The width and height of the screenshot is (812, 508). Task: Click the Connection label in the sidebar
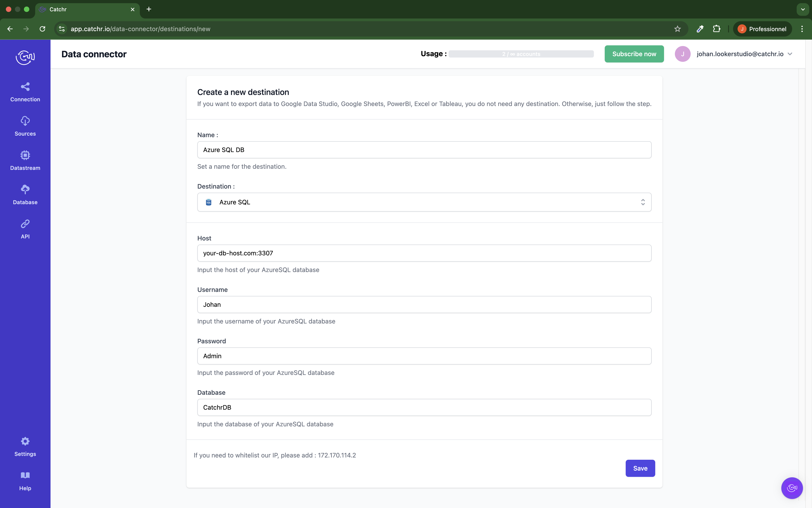(25, 99)
